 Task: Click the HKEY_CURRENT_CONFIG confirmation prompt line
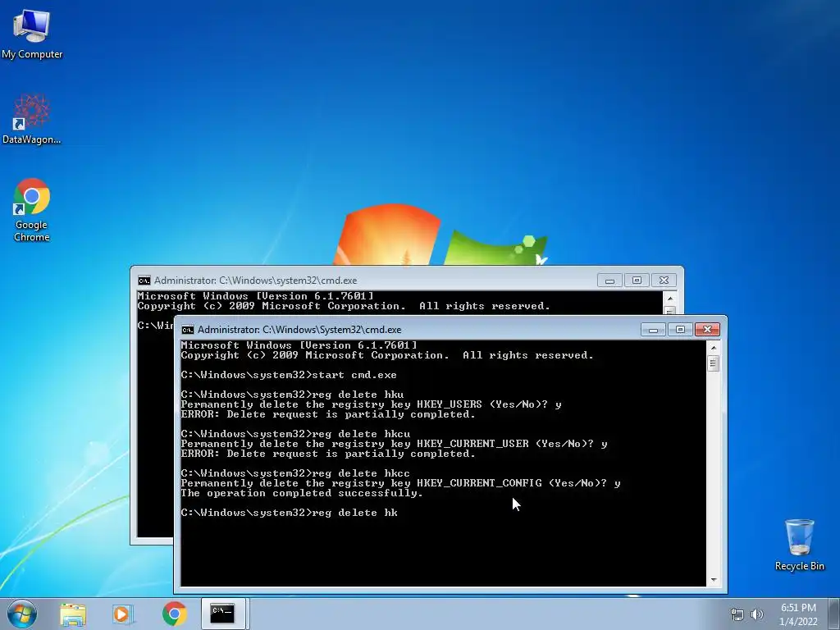click(400, 483)
